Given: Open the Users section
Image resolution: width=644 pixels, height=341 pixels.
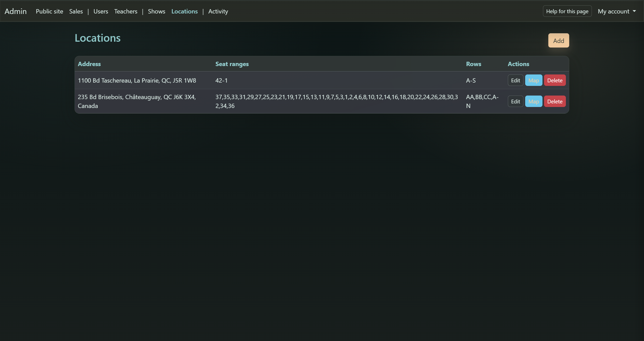Looking at the screenshot, I should point(101,11).
